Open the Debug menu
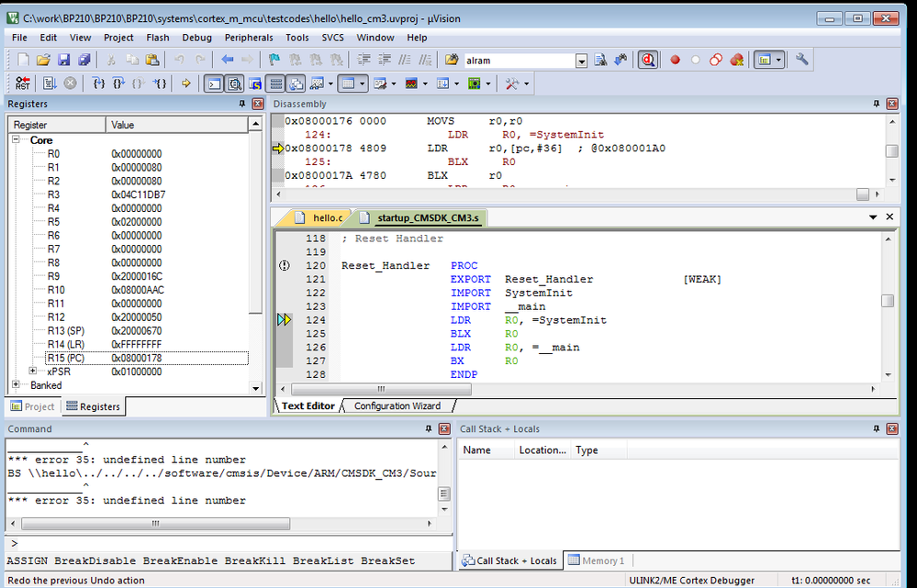917x588 pixels. (196, 38)
